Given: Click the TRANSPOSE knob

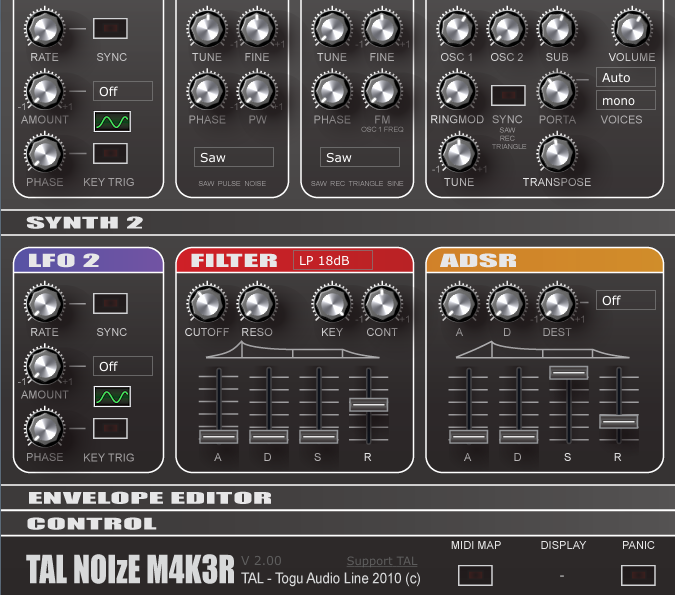Looking at the screenshot, I should point(557,154).
